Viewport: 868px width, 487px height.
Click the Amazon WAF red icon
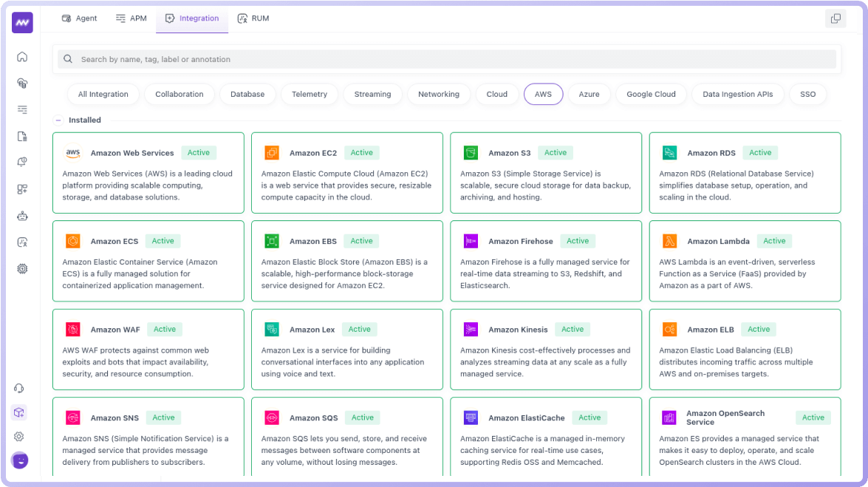73,329
